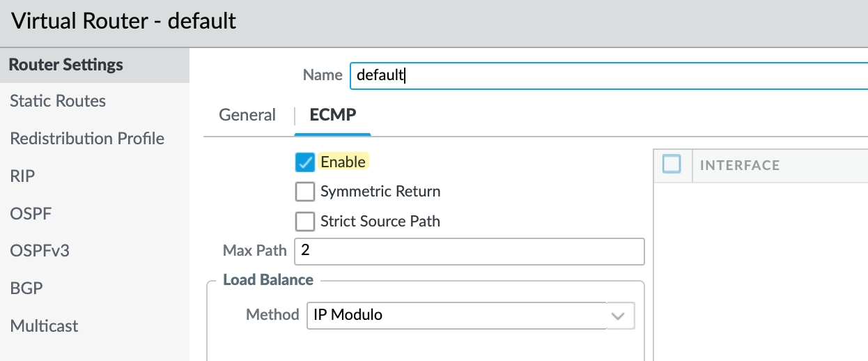Open the Redistribution Profile section

pyautogui.click(x=87, y=139)
